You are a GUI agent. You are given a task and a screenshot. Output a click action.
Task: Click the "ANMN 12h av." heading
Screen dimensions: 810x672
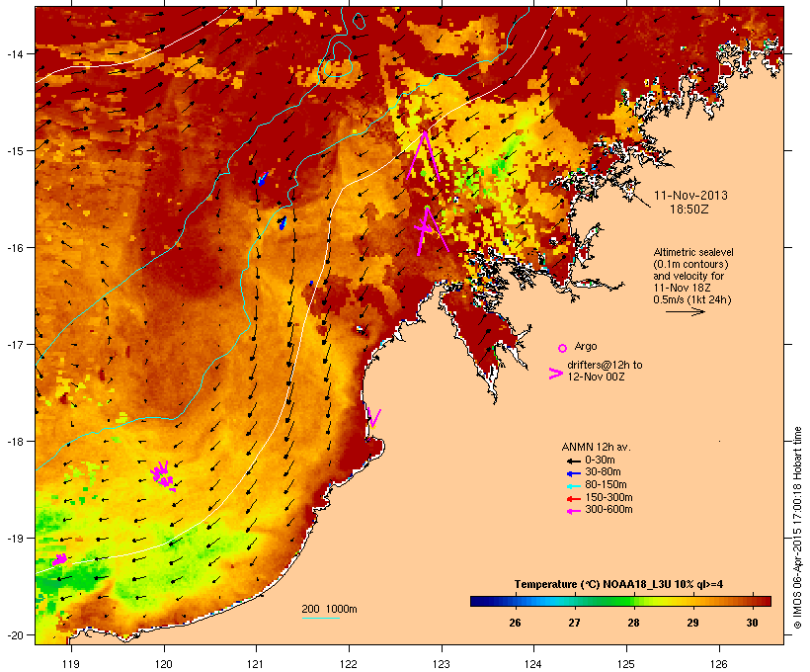(596, 447)
